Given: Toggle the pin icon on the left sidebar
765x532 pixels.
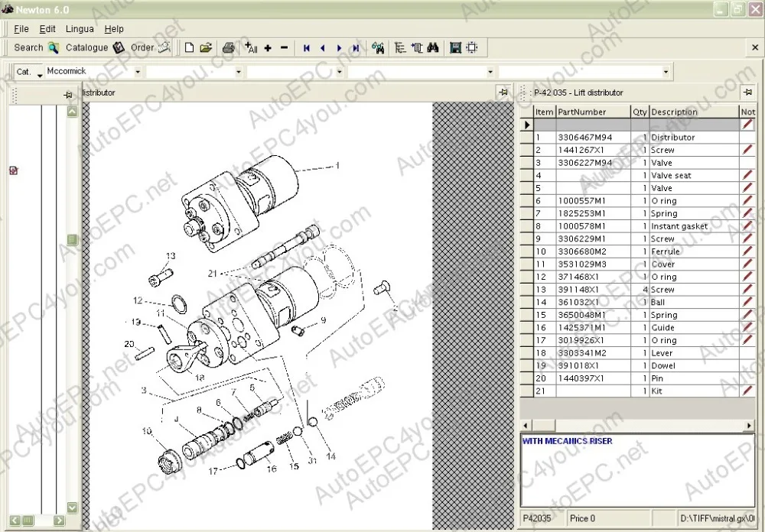Looking at the screenshot, I should pyautogui.click(x=67, y=95).
